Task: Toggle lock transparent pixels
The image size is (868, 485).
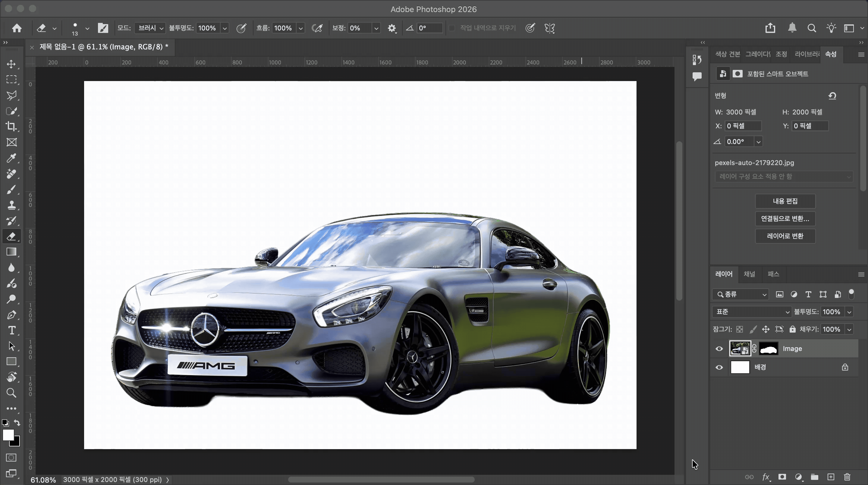Action: pos(740,329)
